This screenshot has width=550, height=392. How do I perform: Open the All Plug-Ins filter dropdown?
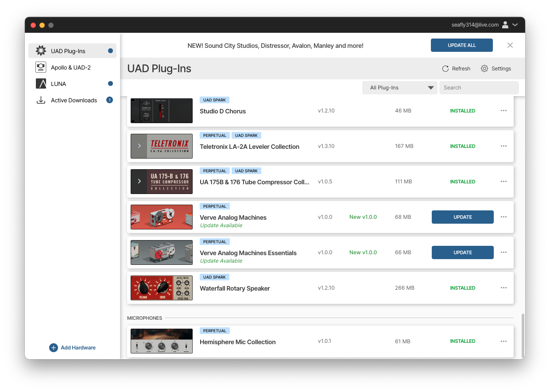(x=400, y=88)
